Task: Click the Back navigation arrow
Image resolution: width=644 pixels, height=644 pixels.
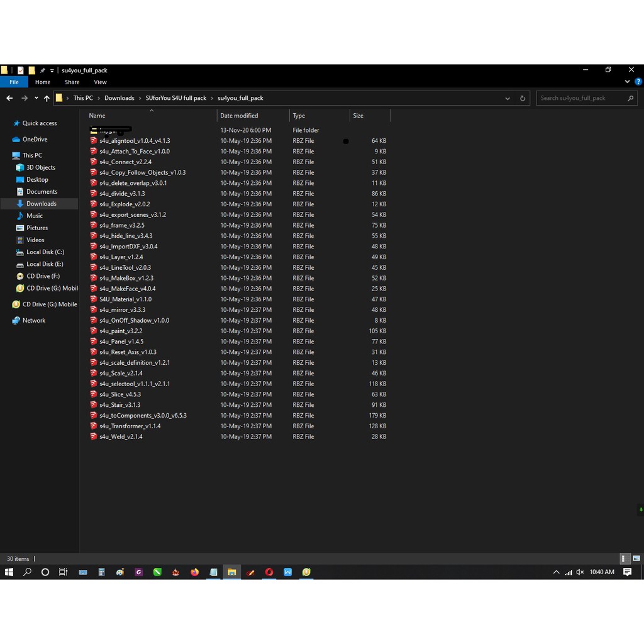Action: coord(9,98)
